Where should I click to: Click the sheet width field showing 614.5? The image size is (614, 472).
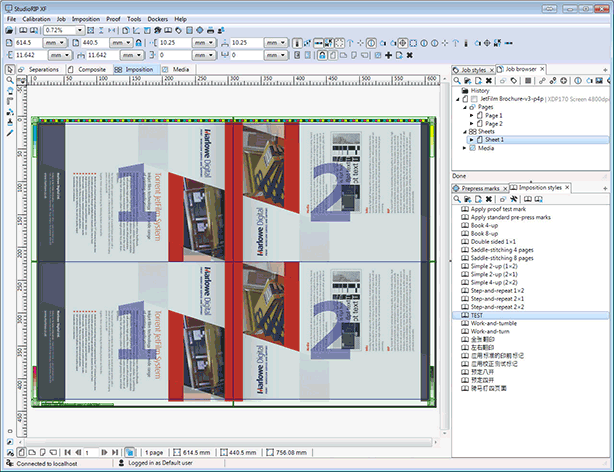click(28, 43)
